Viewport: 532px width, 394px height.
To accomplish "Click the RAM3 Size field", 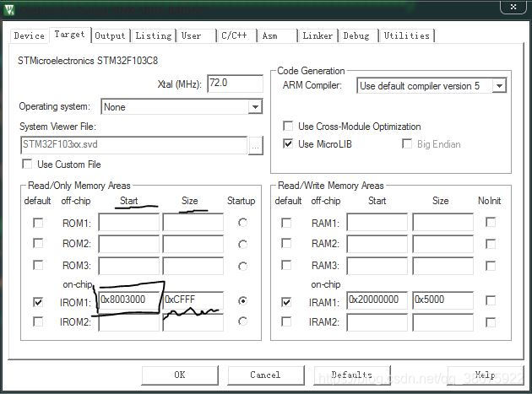I will click(x=442, y=265).
